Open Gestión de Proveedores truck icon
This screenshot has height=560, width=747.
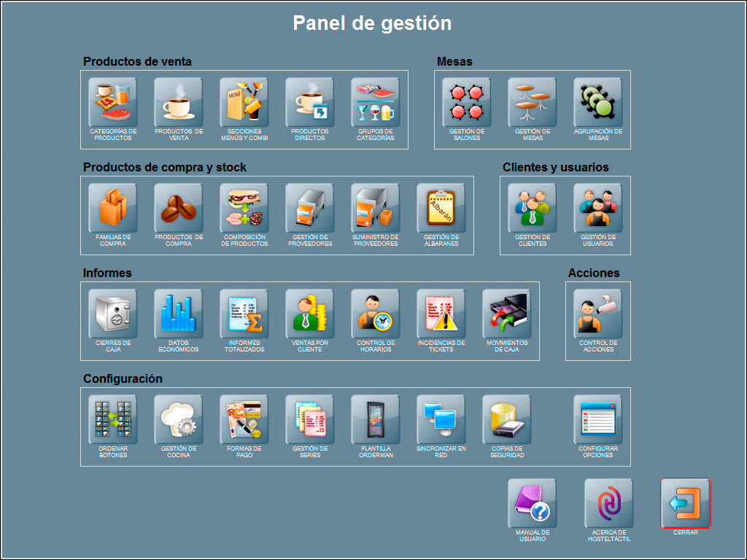309,208
